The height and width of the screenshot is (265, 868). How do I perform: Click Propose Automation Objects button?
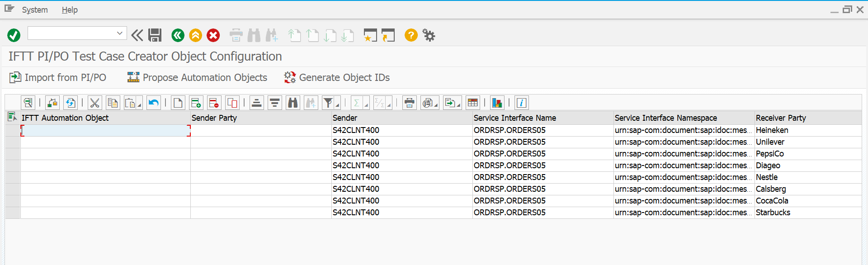pos(197,78)
